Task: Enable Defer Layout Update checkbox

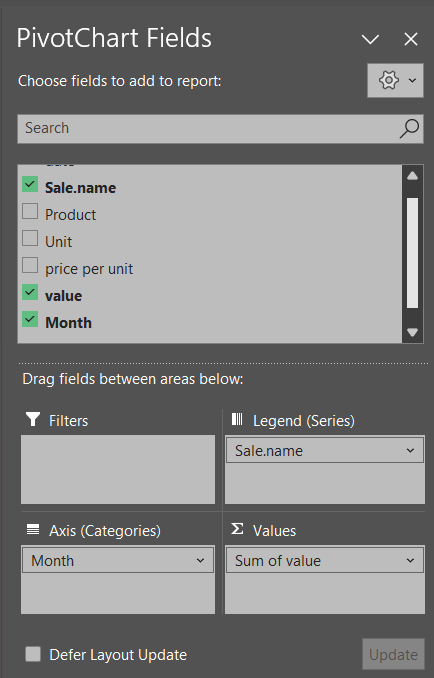Action: click(33, 654)
